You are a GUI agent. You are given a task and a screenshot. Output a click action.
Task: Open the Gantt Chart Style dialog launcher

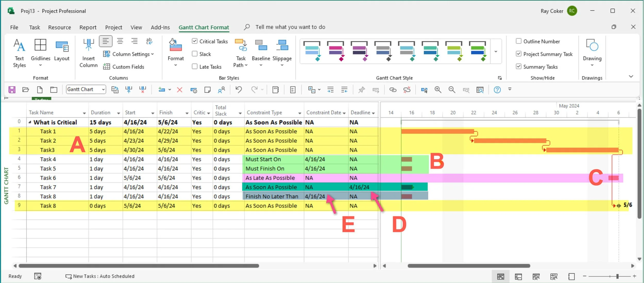pyautogui.click(x=500, y=78)
